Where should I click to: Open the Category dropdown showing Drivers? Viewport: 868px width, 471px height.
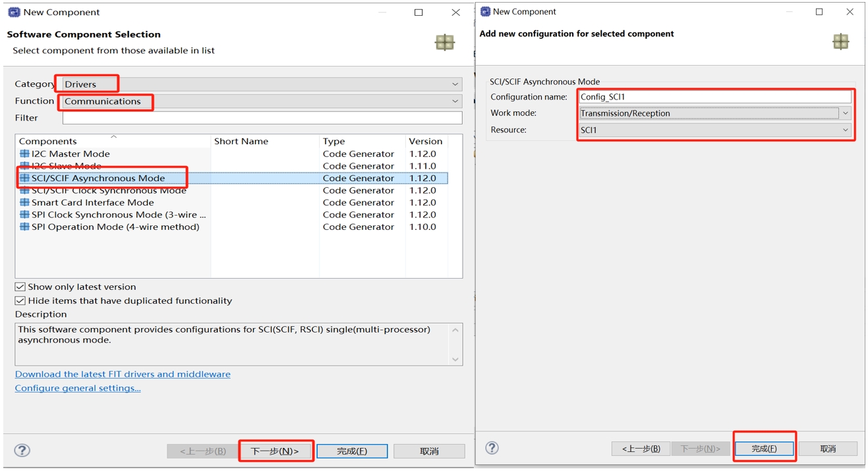click(x=262, y=84)
